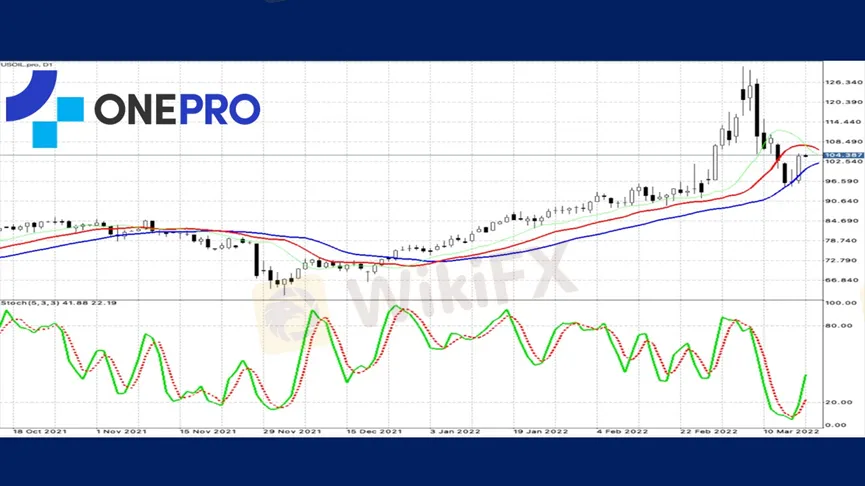Click the 20.00 stochastic level label
Image resolution: width=865 pixels, height=486 pixels.
pos(838,402)
